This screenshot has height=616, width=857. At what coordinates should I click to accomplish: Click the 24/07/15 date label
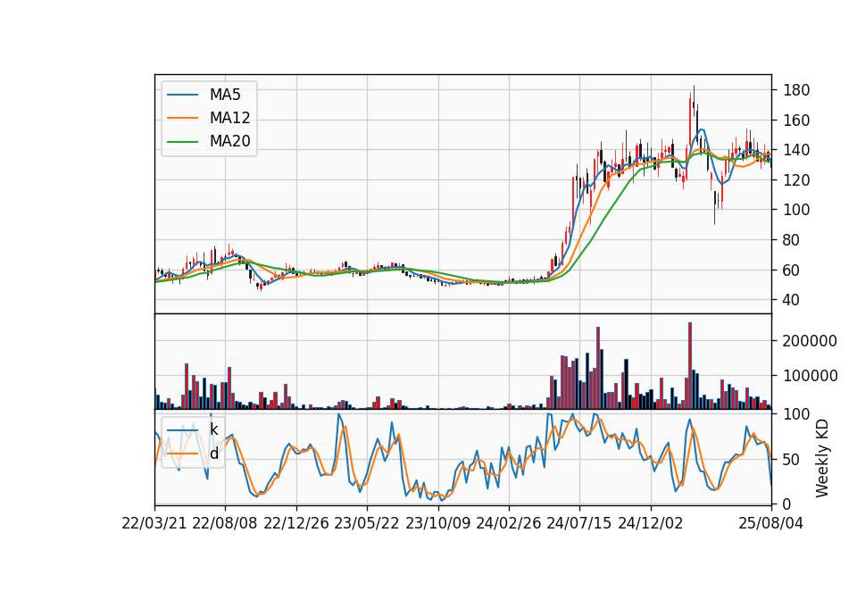coord(579,523)
